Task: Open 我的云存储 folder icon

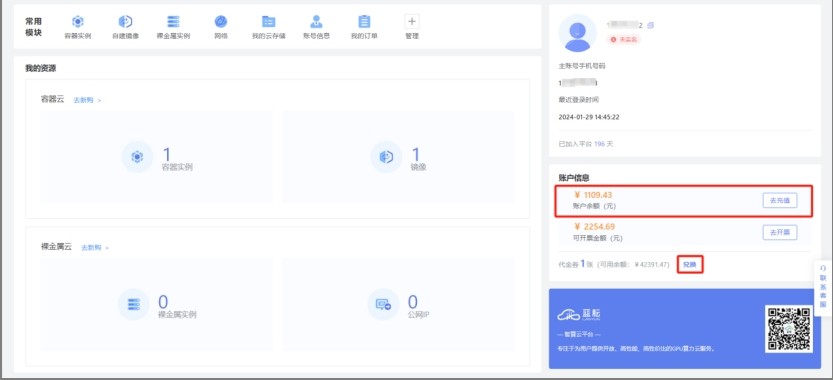Action: [x=269, y=22]
